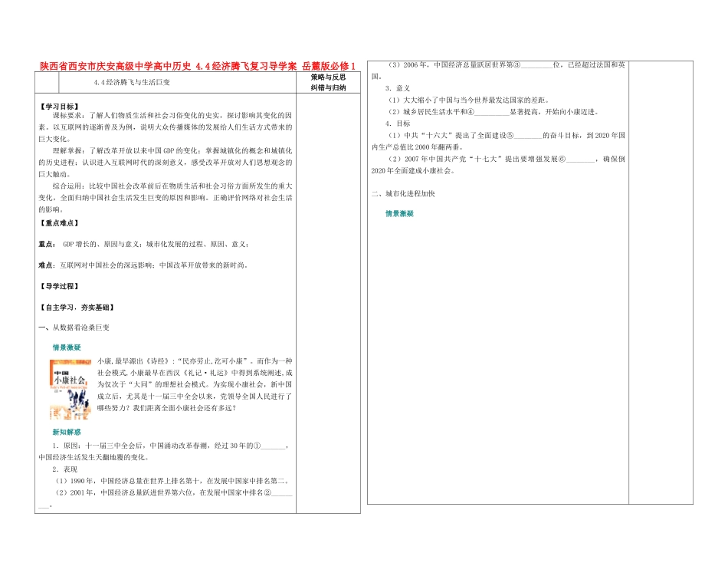The width and height of the screenshot is (728, 576).
Task: Select the '3. 意义' item
Action: click(398, 88)
